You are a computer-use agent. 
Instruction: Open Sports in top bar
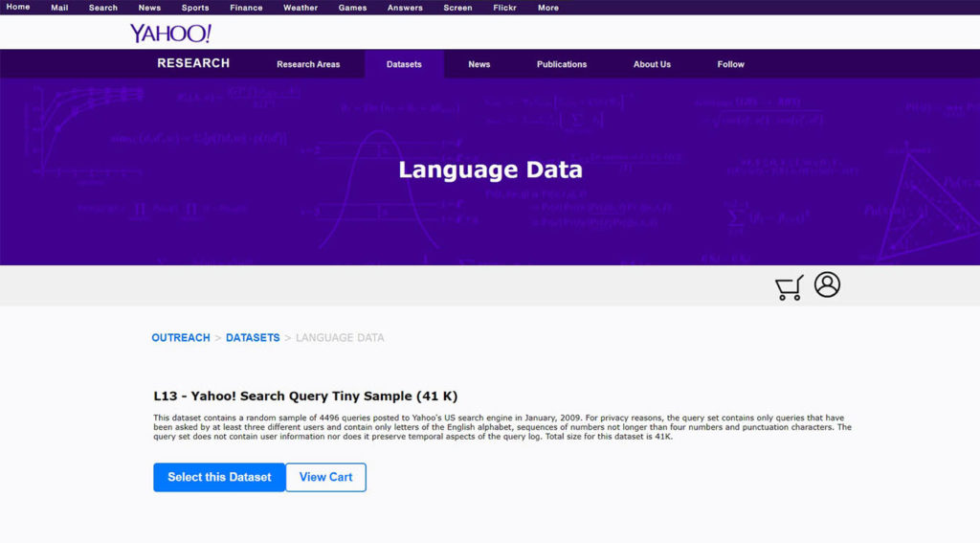pos(195,8)
